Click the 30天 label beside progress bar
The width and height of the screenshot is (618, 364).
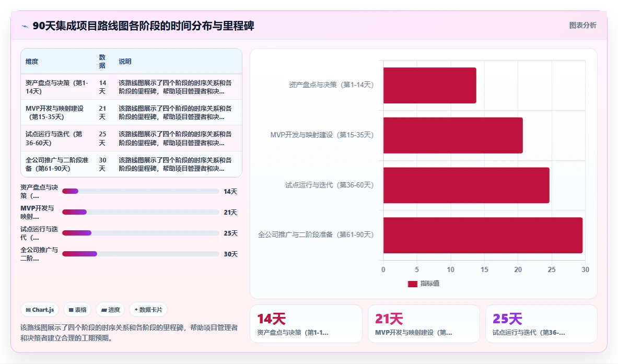pyautogui.click(x=230, y=254)
